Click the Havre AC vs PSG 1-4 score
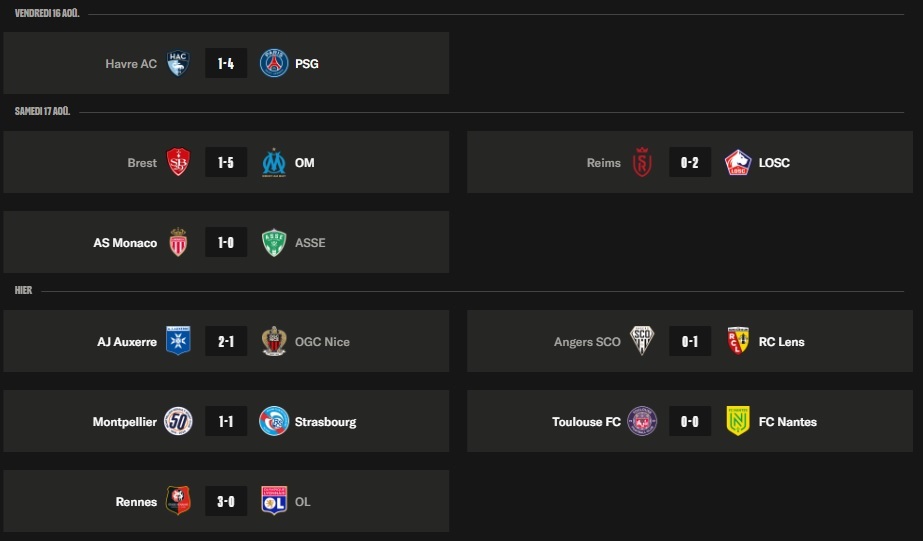Viewport: 923px width, 541px height. pos(226,64)
